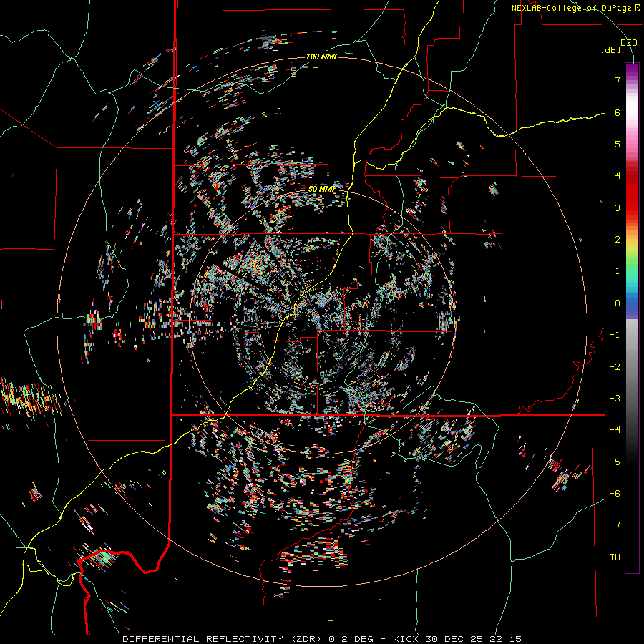644x644 pixels.
Task: Click the -4 dB scale label
Action: [615, 430]
